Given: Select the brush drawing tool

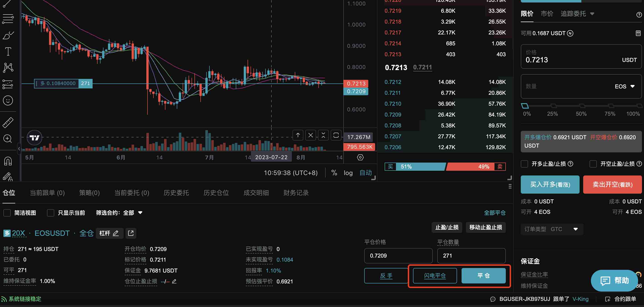Looking at the screenshot, I should [8, 35].
